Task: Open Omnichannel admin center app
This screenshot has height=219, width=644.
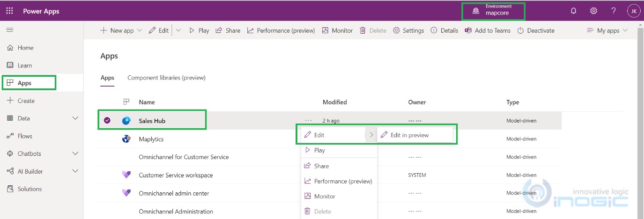Action: click(174, 193)
